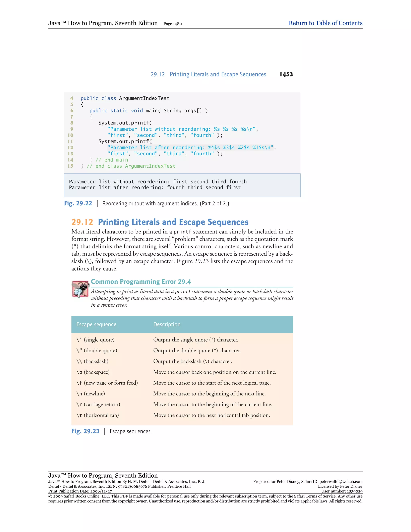
Task: Click the 29.12 Printing Literals section heading
Action: click(160, 222)
